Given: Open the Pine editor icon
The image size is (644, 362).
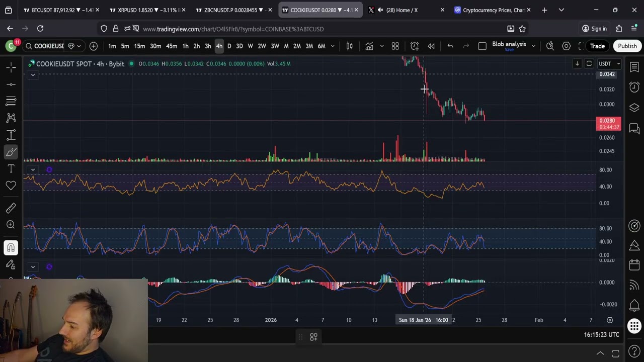Looking at the screenshot, I should tap(634, 245).
